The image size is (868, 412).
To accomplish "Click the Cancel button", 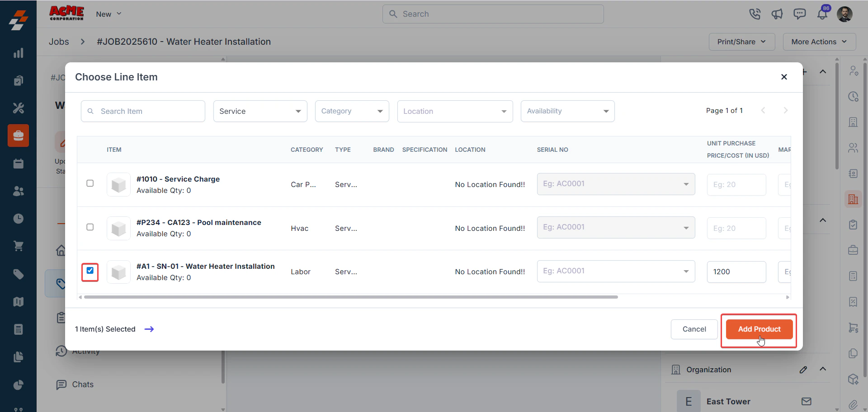I will (694, 329).
